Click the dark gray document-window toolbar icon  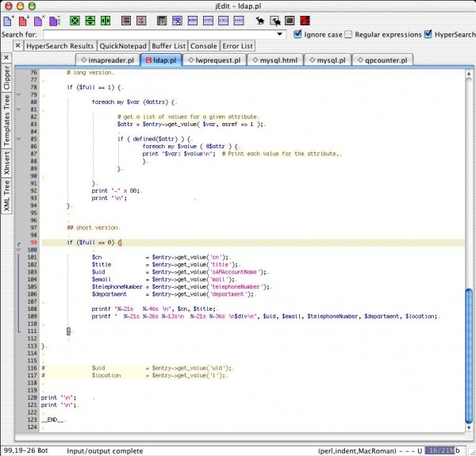pos(162,21)
